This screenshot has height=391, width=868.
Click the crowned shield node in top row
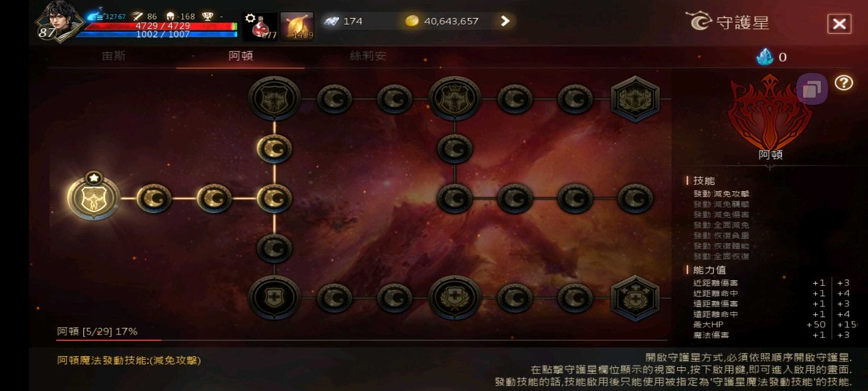click(x=454, y=99)
